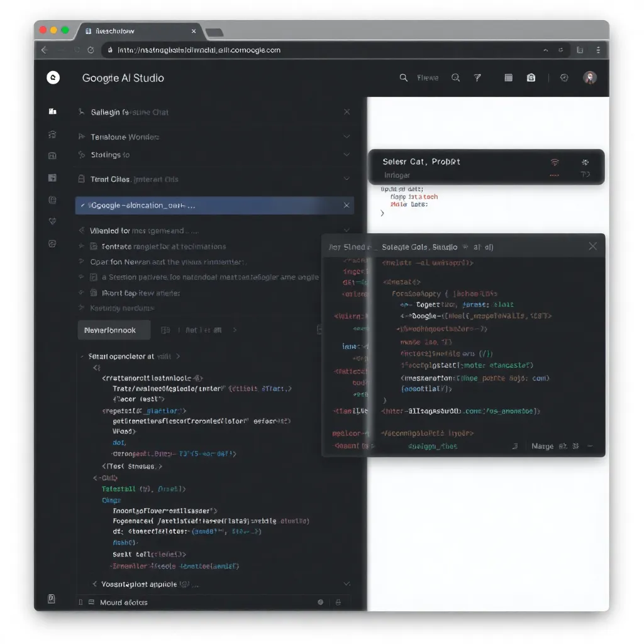Close the Selegle Gols Studio code popup
The width and height of the screenshot is (644, 644).
[592, 247]
